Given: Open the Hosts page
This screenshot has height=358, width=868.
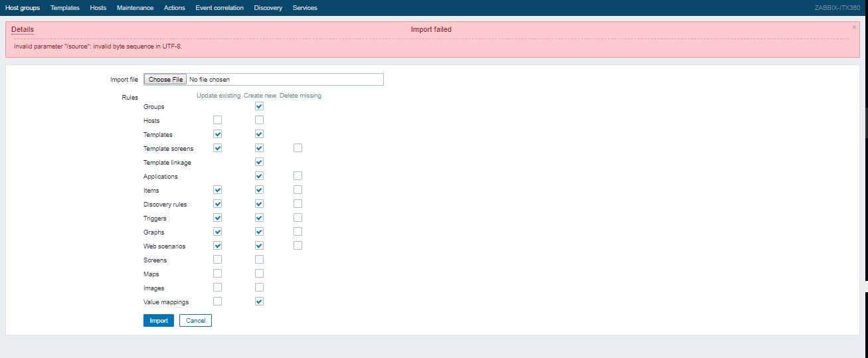Looking at the screenshot, I should point(98,8).
